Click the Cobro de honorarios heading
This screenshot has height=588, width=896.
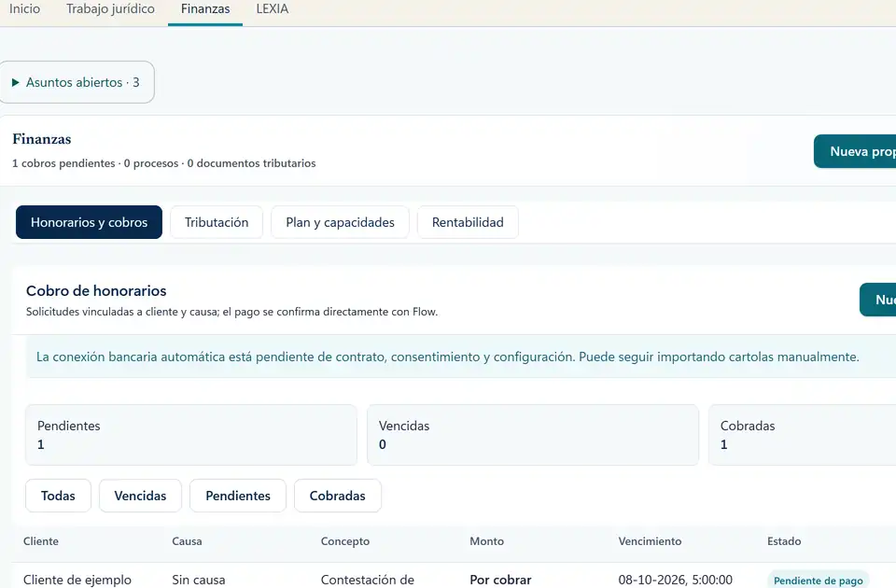(96, 290)
